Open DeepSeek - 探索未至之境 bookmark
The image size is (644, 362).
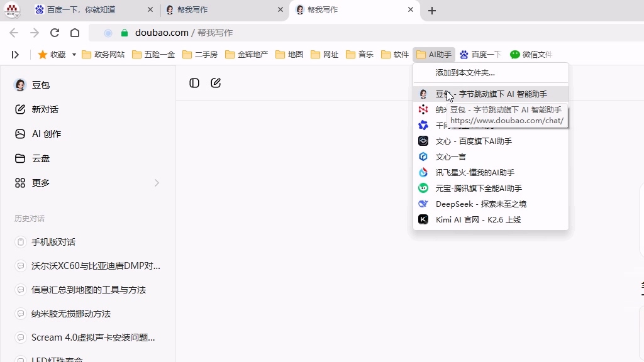(491, 204)
